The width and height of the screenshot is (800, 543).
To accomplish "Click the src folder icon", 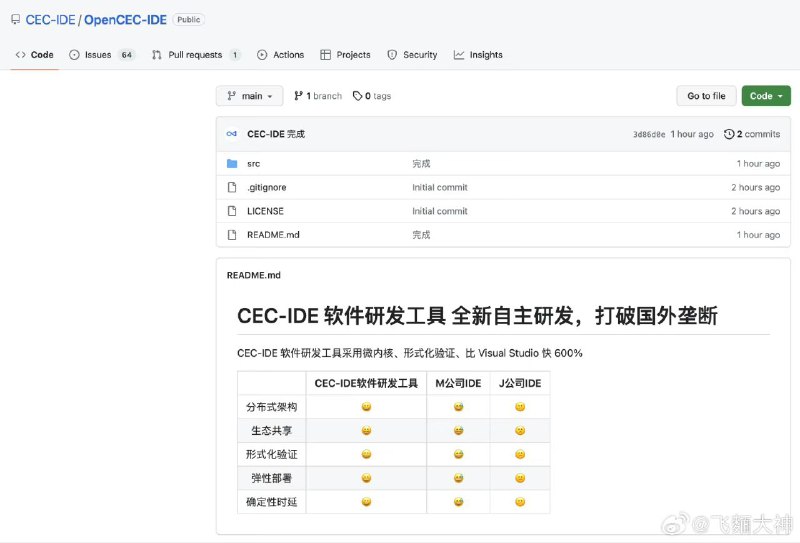I will (232, 163).
